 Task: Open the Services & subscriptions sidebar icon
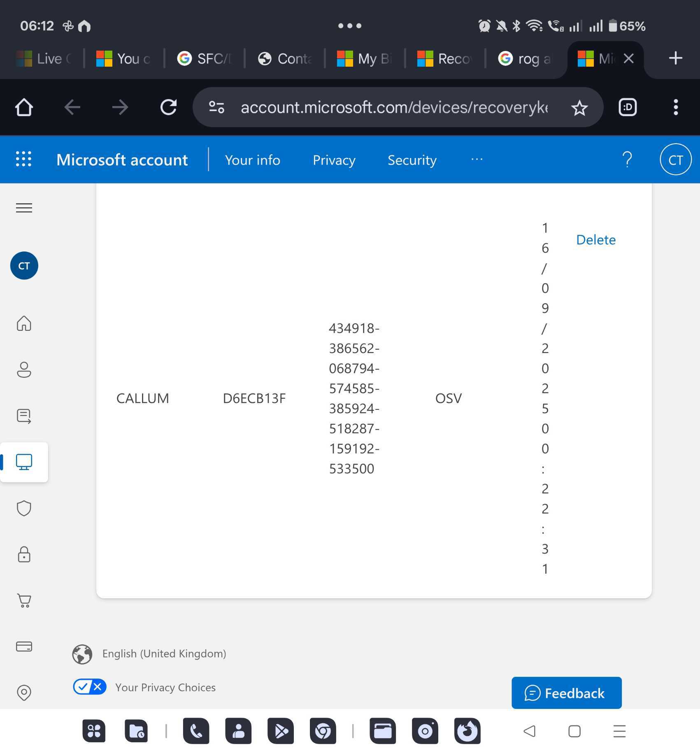[x=24, y=416]
